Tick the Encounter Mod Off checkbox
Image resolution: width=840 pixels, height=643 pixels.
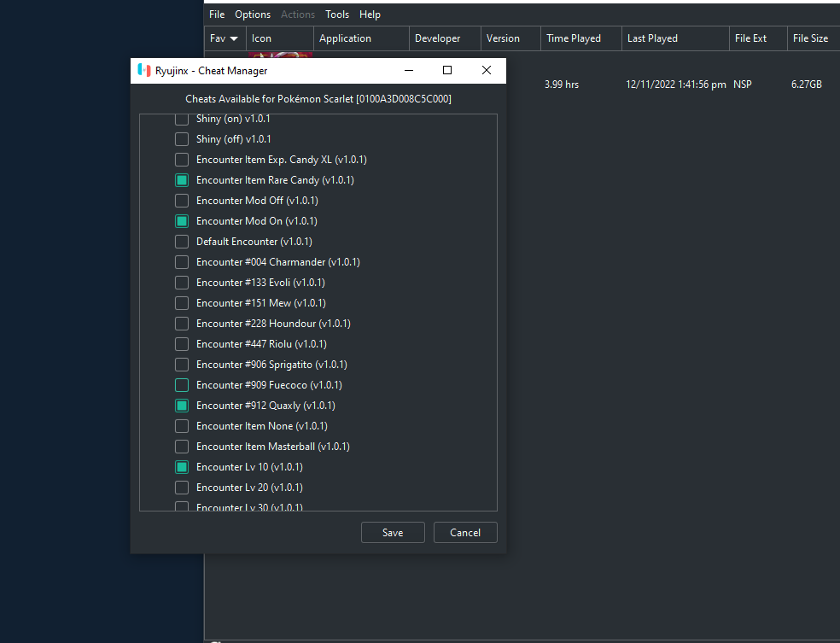[182, 201]
